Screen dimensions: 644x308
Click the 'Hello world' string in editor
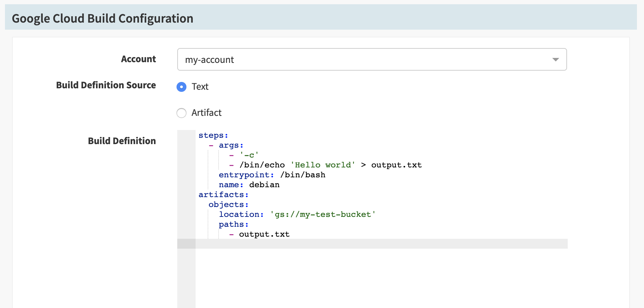coord(323,165)
